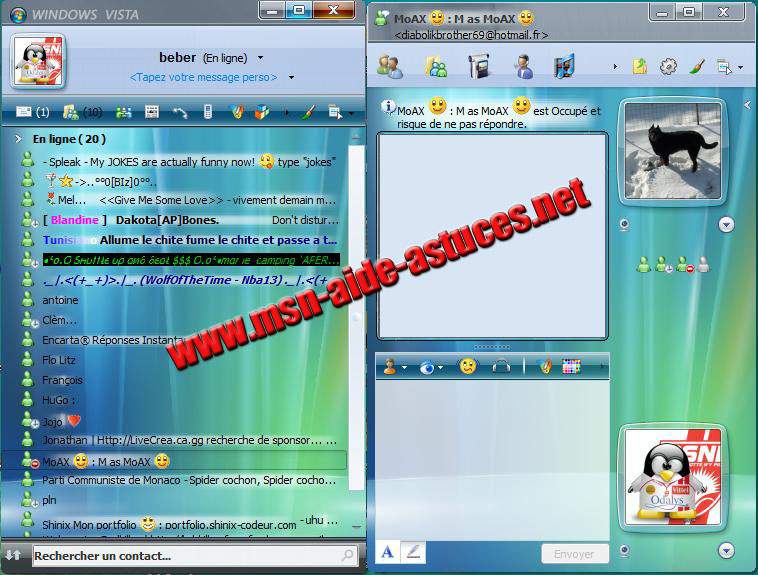The width and height of the screenshot is (758, 575).
Task: Click own penguin display picture in conversation
Action: [x=672, y=477]
